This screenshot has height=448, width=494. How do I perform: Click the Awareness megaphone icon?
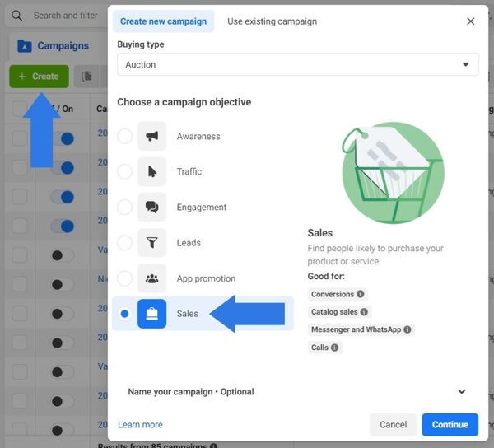[x=151, y=136]
